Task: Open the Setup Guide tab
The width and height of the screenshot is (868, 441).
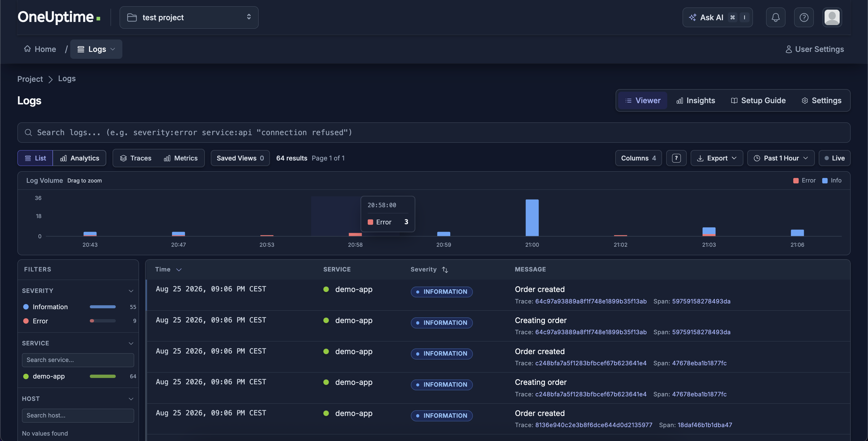Action: pos(758,100)
